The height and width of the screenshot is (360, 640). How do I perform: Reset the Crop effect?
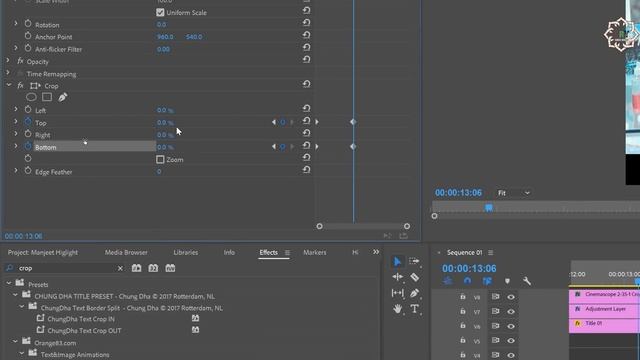pos(306,84)
